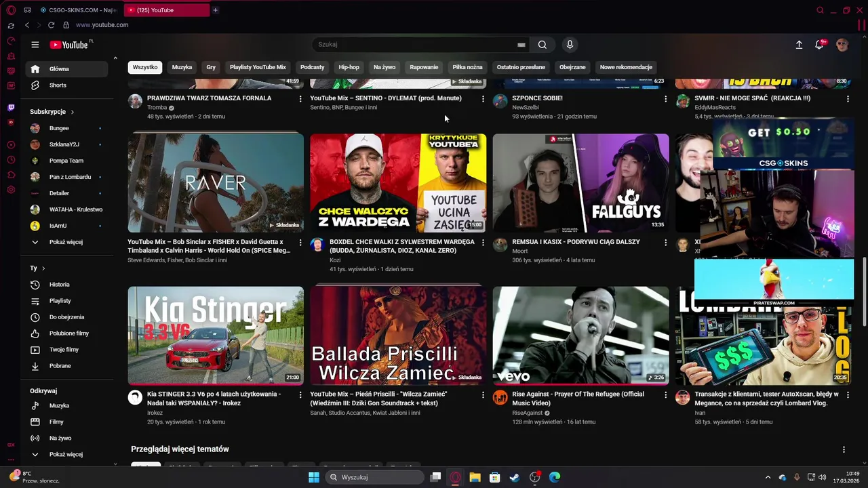This screenshot has height=488, width=868.
Task: Select the Wszystko filter chip
Action: 145,67
